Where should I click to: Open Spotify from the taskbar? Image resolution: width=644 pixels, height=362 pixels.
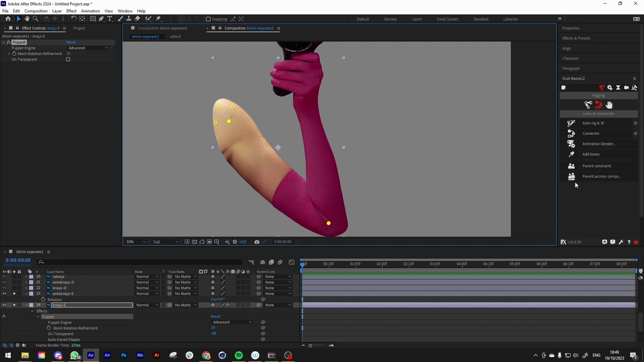pyautogui.click(x=239, y=355)
